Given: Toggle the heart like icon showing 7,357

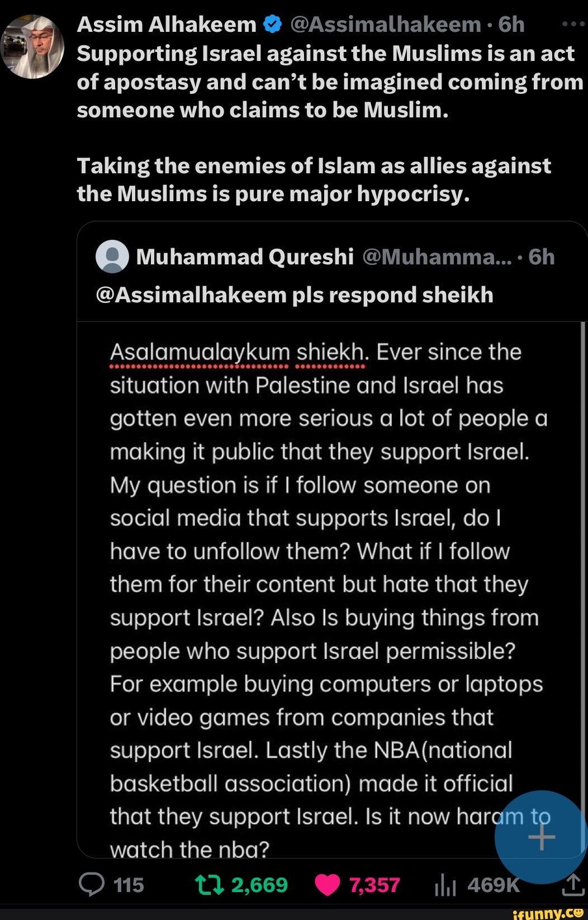Looking at the screenshot, I should (328, 885).
